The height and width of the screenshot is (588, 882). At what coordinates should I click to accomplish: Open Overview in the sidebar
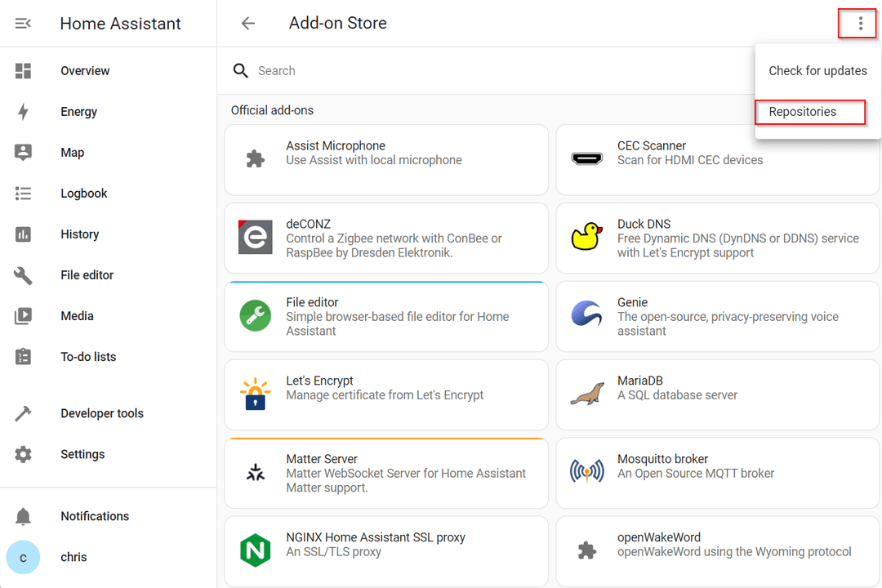click(x=108, y=71)
